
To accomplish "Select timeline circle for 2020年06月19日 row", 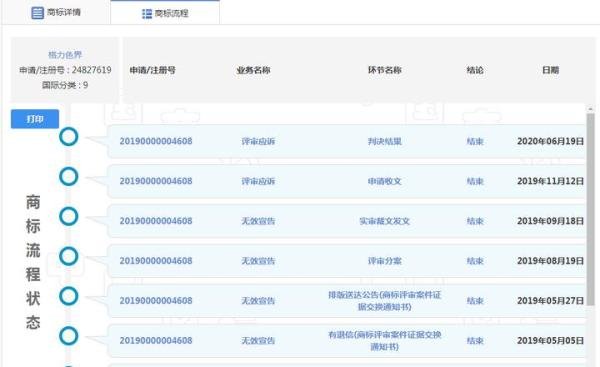I will coord(69,137).
